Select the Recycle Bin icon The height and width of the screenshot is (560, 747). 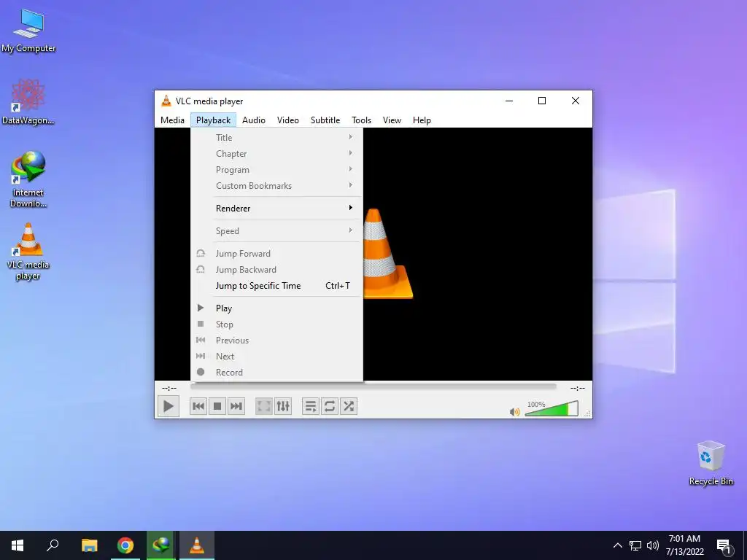(711, 463)
